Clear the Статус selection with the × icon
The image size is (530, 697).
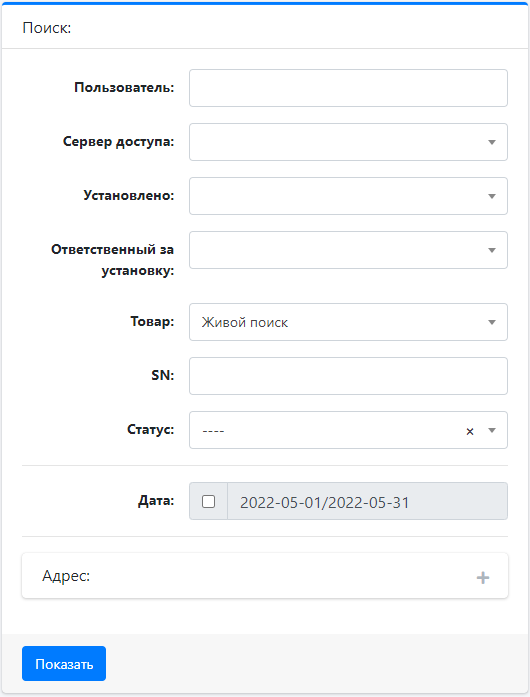tap(470, 431)
